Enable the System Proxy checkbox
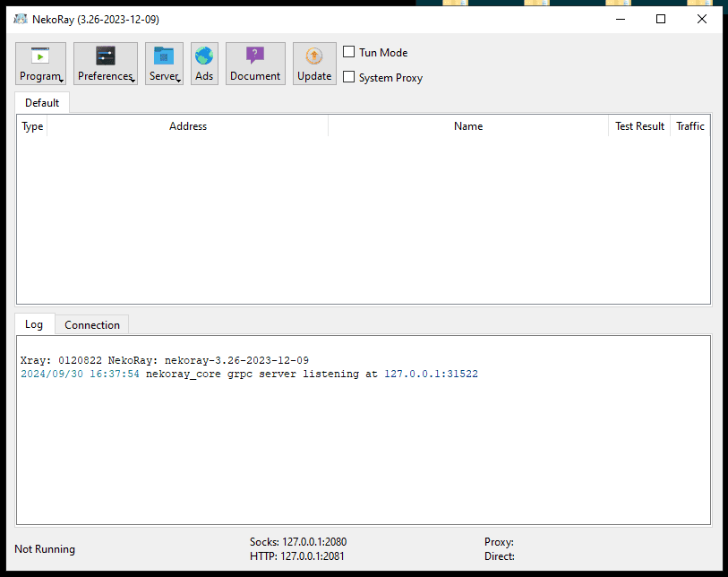Viewport: 728px width, 577px height. (x=348, y=77)
